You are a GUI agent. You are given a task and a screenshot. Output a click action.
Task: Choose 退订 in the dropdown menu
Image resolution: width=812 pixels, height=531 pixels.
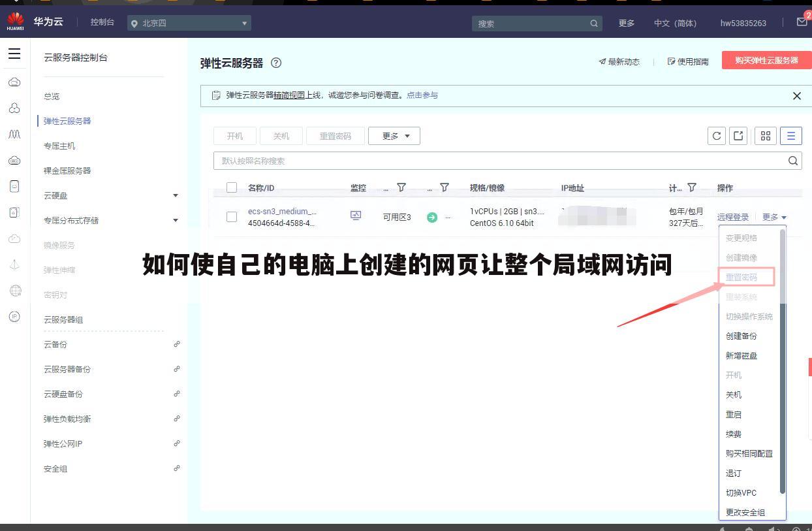click(734, 473)
